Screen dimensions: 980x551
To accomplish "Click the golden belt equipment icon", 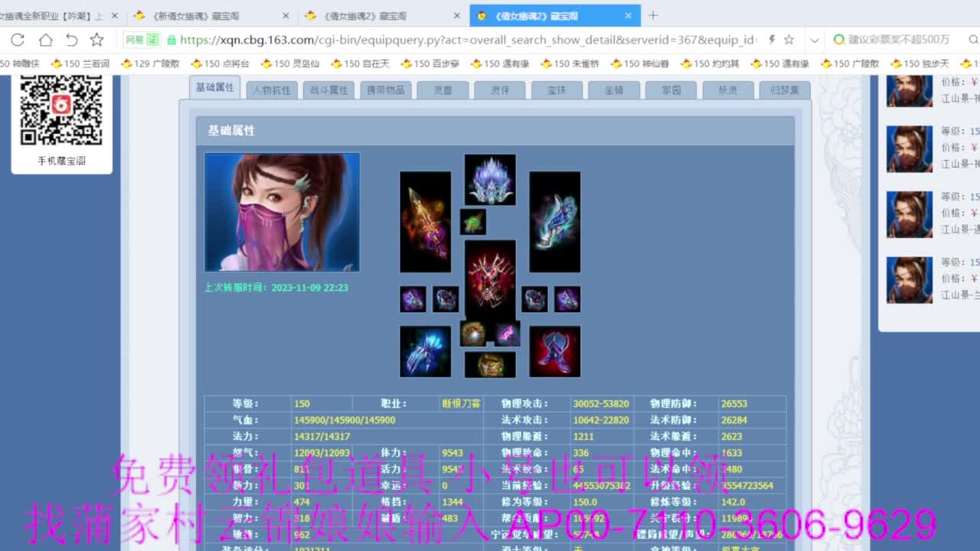I will [x=490, y=364].
